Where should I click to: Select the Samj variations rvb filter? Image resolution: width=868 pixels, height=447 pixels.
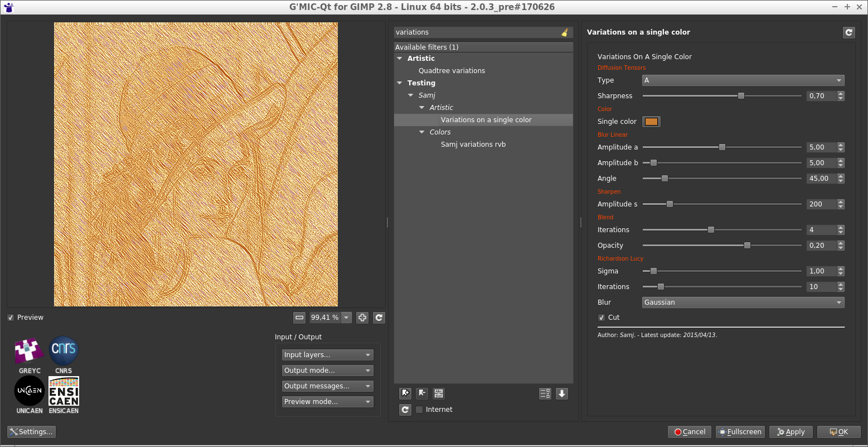tap(473, 145)
